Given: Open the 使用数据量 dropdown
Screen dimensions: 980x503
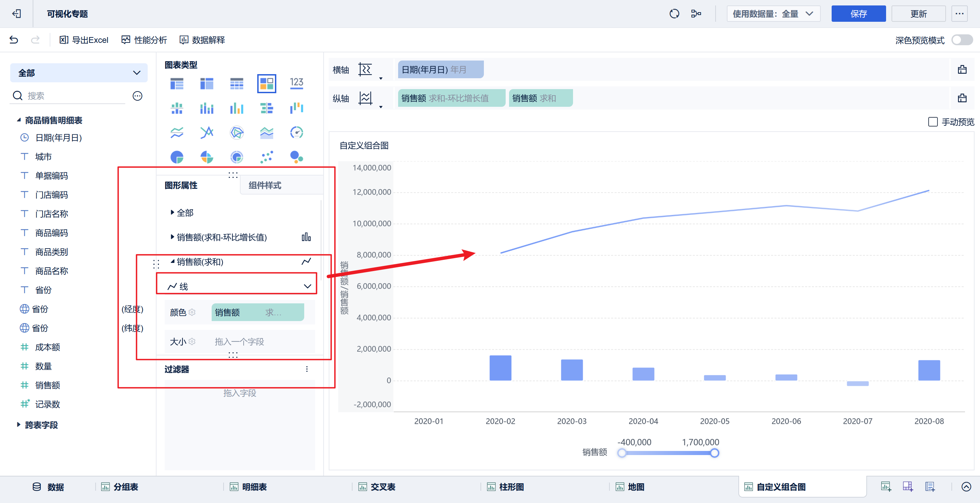Looking at the screenshot, I should pyautogui.click(x=773, y=14).
